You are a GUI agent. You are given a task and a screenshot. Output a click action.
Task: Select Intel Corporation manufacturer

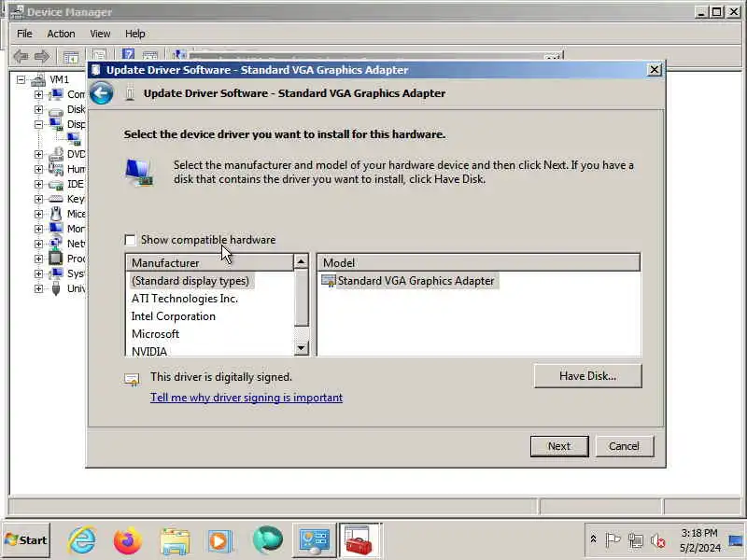tap(174, 316)
